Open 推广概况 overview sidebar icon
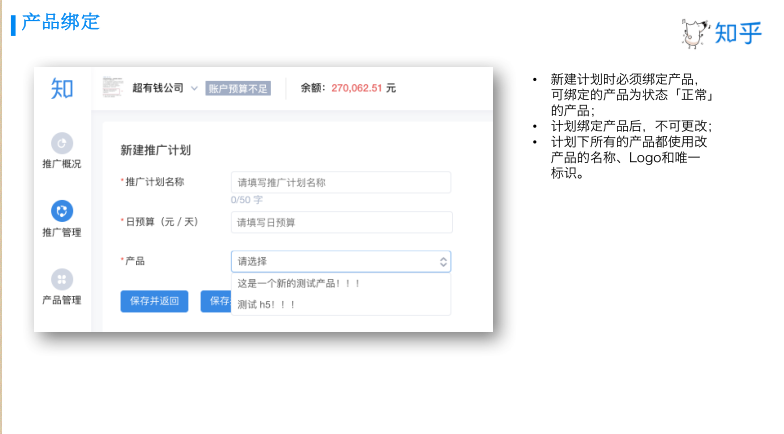784x434 pixels. click(x=62, y=143)
